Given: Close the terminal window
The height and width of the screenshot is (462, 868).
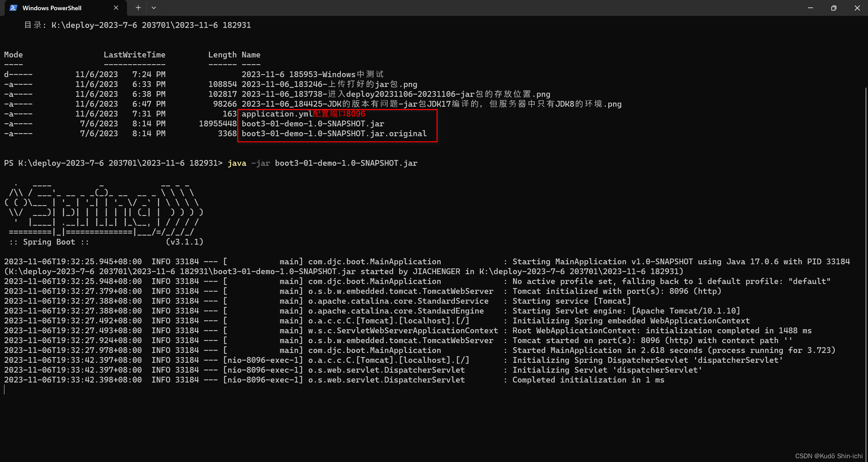Looking at the screenshot, I should click(857, 7).
